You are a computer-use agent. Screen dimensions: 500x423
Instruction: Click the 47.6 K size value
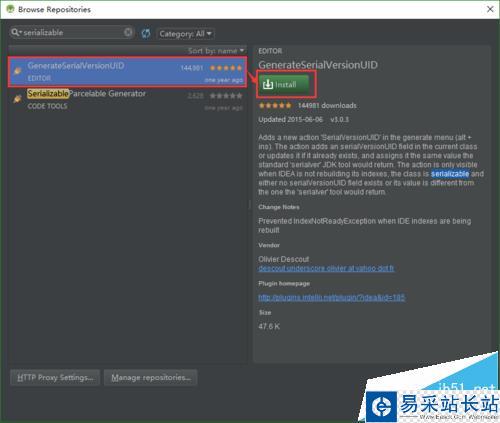coord(269,326)
